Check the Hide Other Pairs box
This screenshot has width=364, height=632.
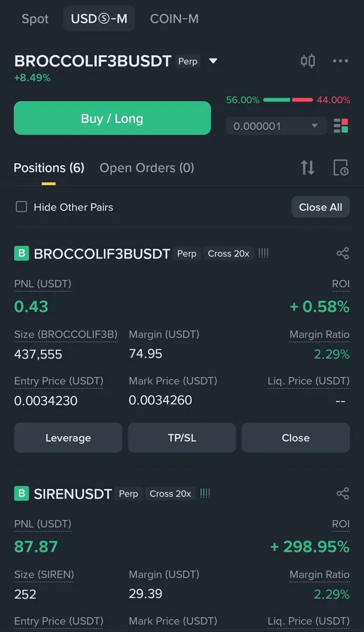point(21,207)
